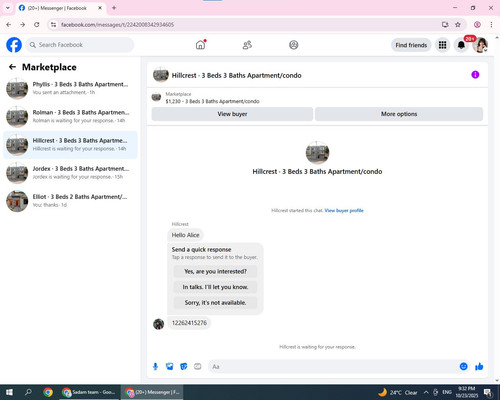Click the 'Hello Alice' message bubble

click(x=185, y=235)
